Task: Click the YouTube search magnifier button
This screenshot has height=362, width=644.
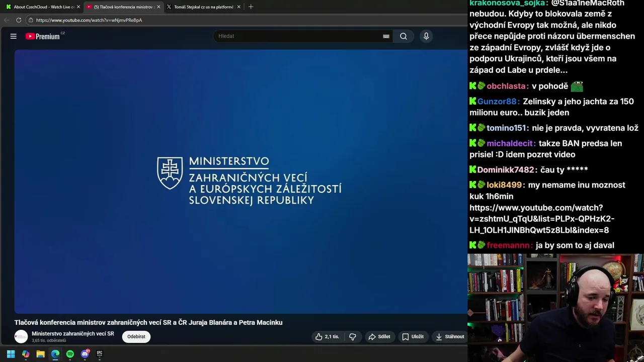Action: [404, 36]
